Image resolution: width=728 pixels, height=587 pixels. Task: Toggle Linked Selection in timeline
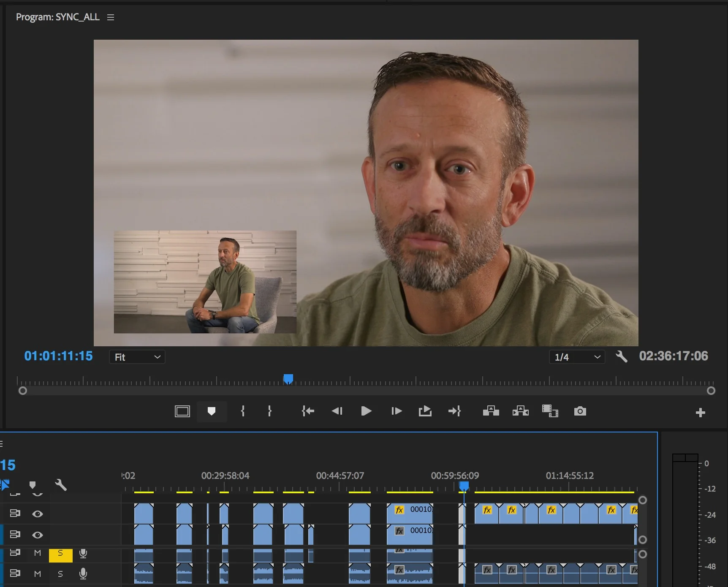coord(5,484)
